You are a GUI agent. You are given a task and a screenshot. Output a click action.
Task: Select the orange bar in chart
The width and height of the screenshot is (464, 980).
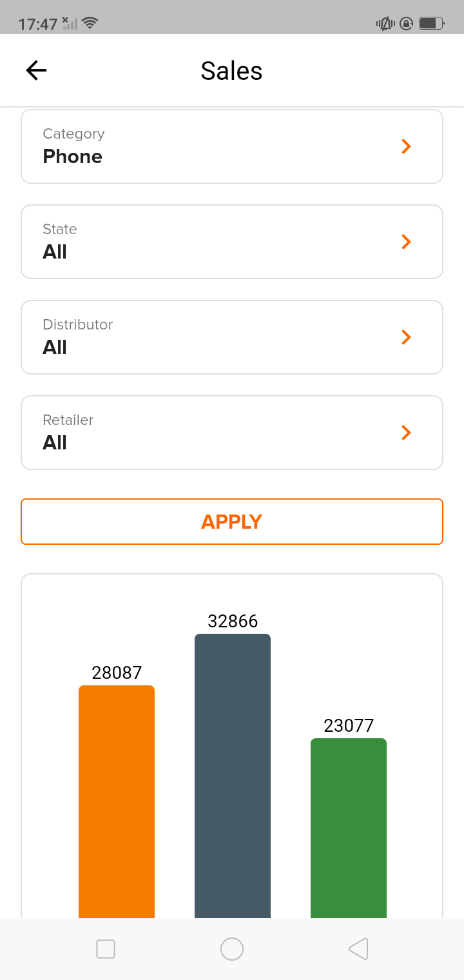pyautogui.click(x=117, y=801)
